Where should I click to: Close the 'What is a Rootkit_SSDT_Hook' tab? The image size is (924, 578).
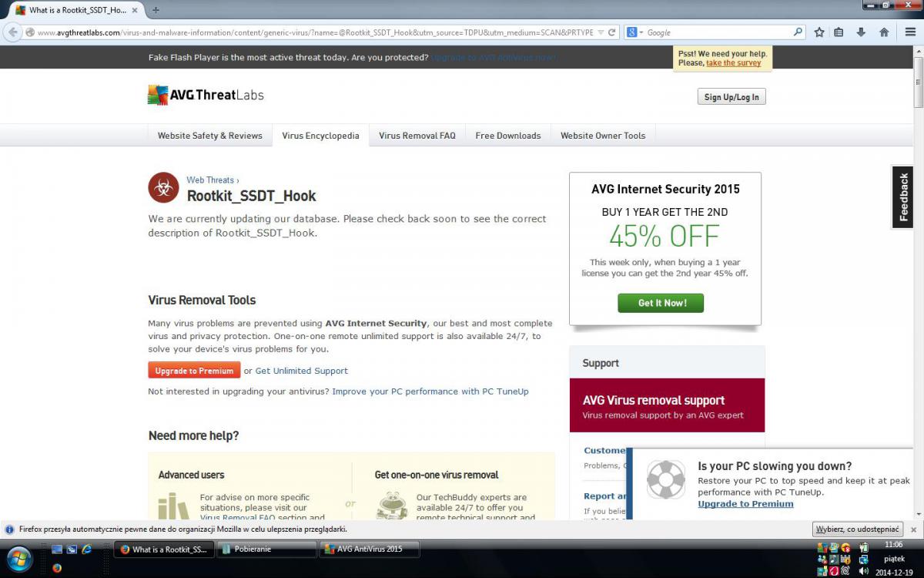[x=134, y=10]
